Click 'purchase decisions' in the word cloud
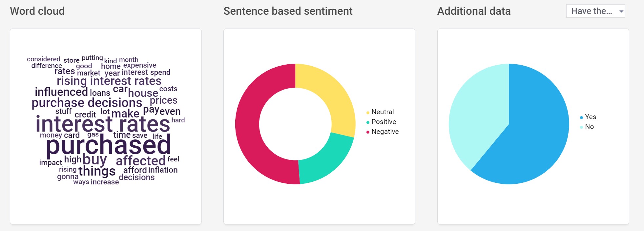The image size is (644, 231). coord(87,103)
